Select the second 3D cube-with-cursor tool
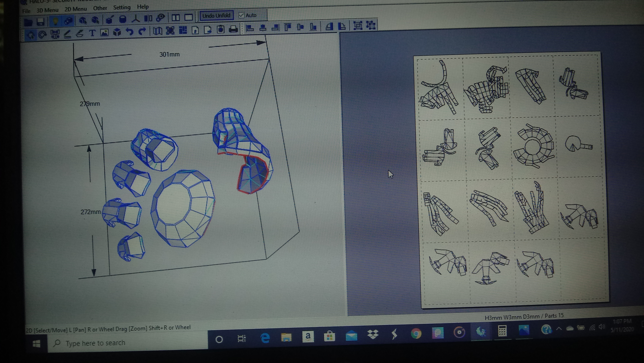The height and width of the screenshot is (363, 644). (95, 20)
